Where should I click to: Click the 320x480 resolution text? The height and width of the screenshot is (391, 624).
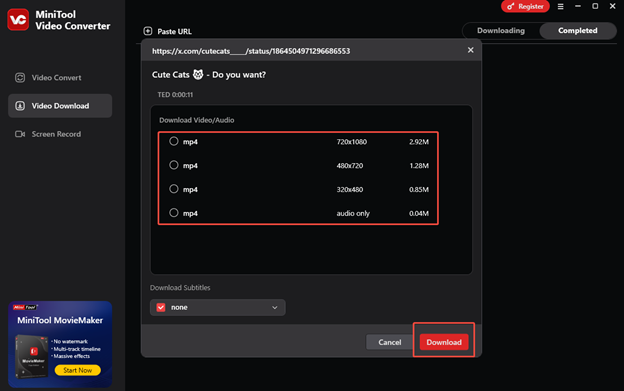tap(350, 190)
